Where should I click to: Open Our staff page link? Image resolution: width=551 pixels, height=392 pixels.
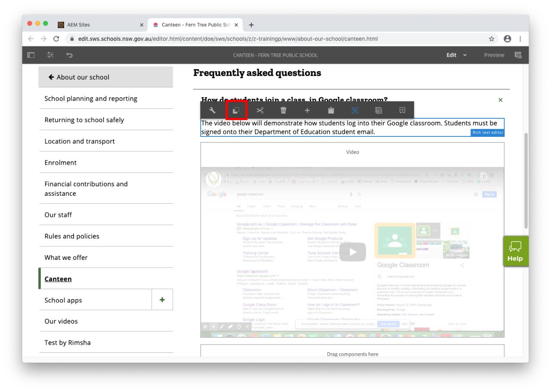(58, 215)
